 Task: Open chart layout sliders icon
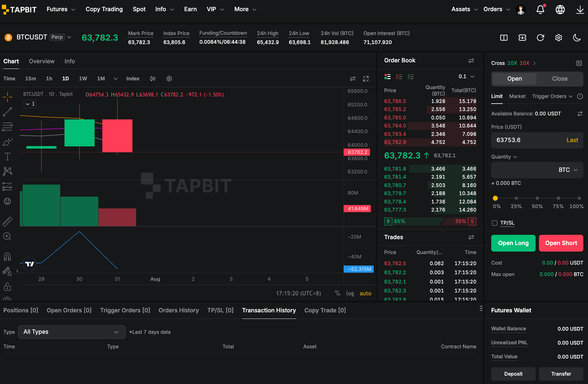(353, 79)
